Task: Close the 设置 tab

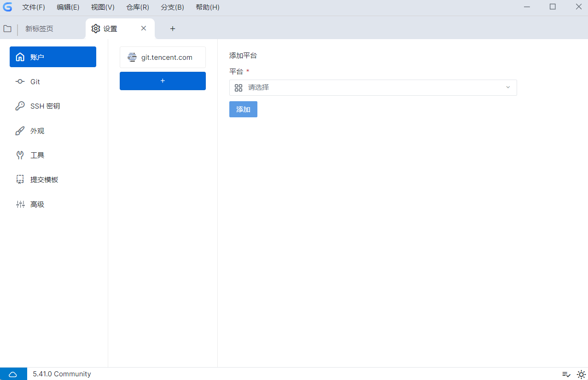Action: (x=143, y=28)
